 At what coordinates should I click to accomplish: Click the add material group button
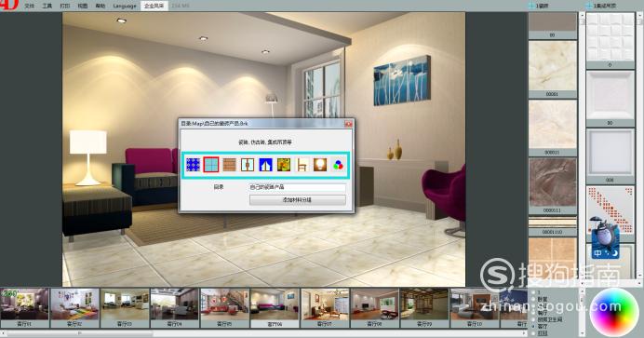(298, 200)
